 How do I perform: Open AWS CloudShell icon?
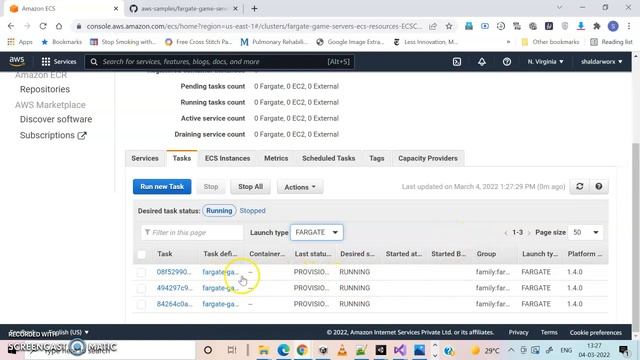[457, 62]
